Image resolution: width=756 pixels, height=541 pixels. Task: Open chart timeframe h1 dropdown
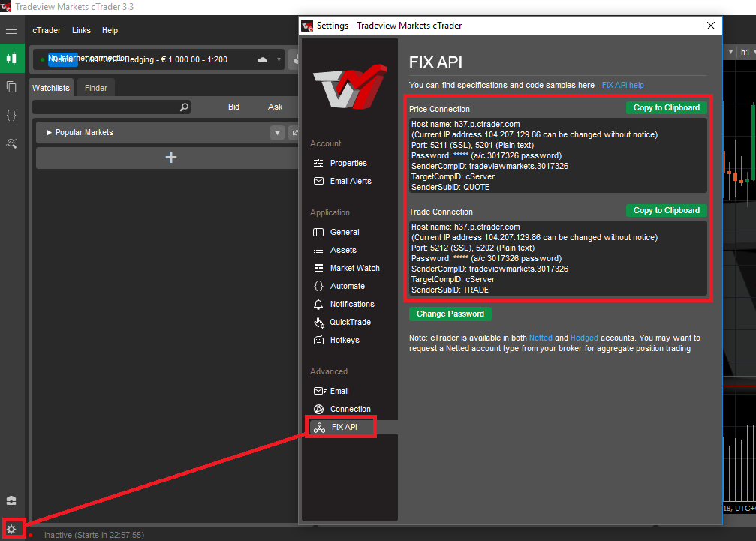point(748,52)
